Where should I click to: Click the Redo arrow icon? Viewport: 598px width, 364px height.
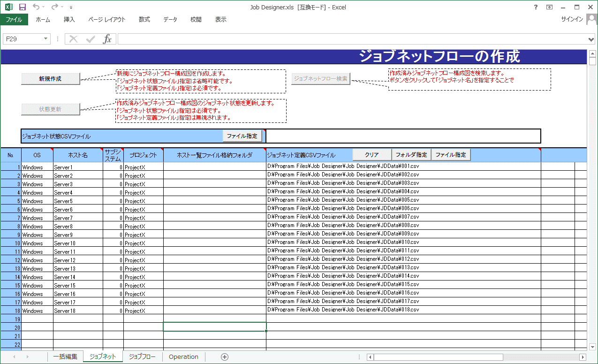(x=54, y=7)
